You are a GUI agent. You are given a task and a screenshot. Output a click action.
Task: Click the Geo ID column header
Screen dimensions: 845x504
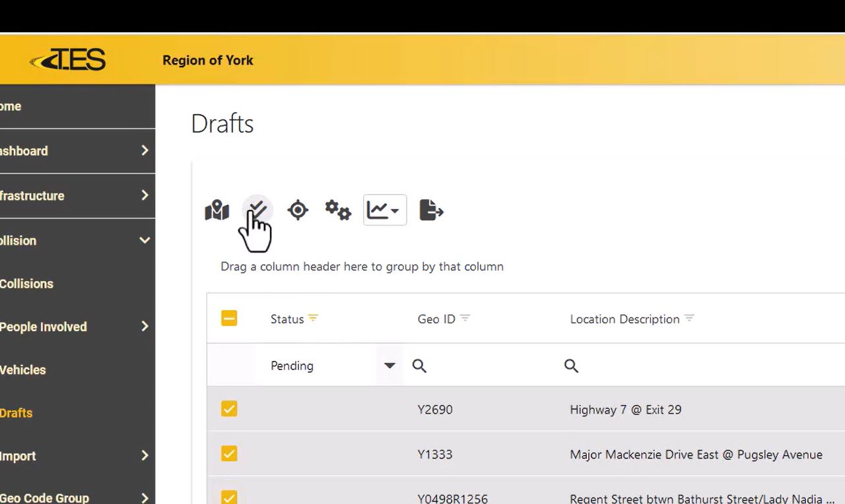(436, 319)
